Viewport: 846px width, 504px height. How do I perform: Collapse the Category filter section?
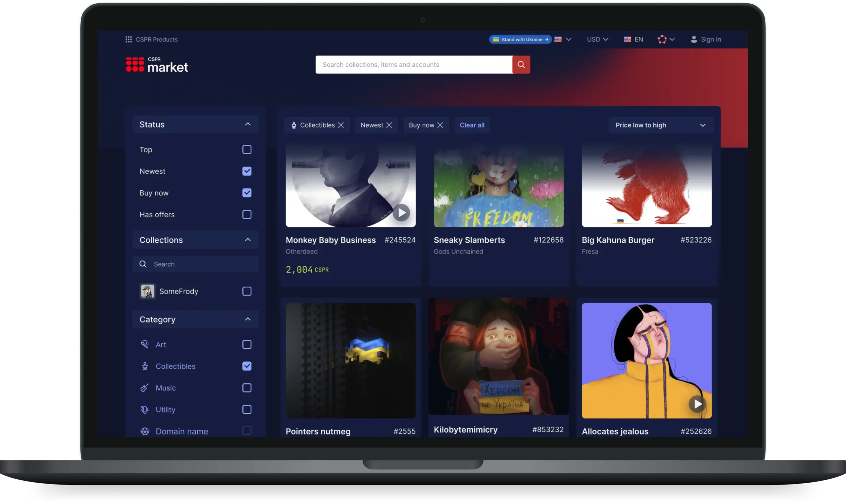tap(248, 319)
